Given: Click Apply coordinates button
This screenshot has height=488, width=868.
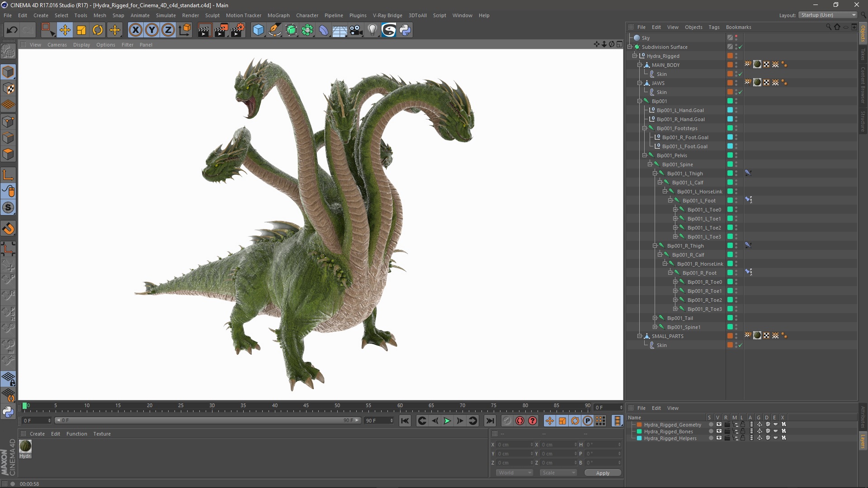Looking at the screenshot, I should 603,473.
